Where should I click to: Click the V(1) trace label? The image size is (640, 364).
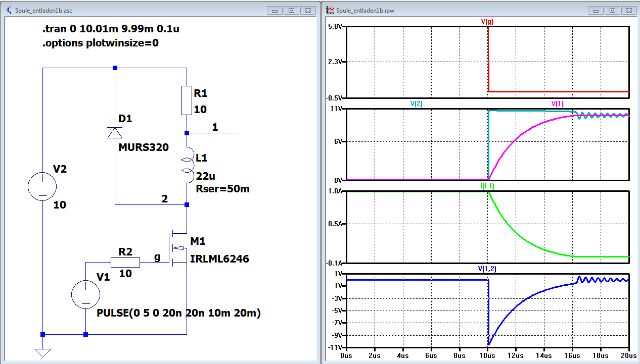click(x=558, y=103)
